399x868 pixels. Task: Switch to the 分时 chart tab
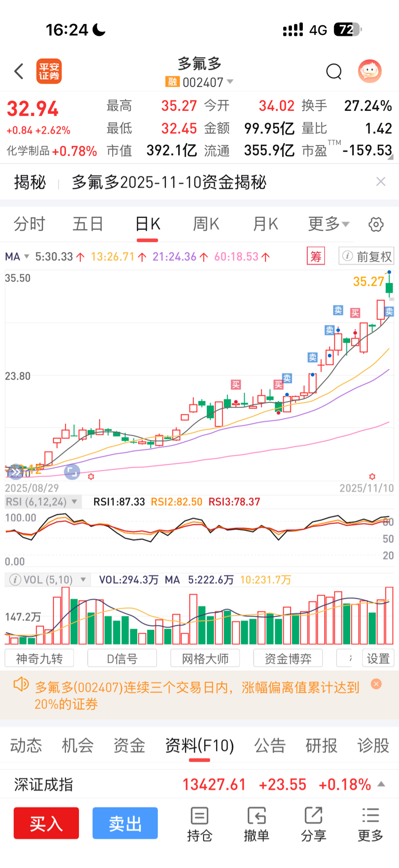coord(30,224)
